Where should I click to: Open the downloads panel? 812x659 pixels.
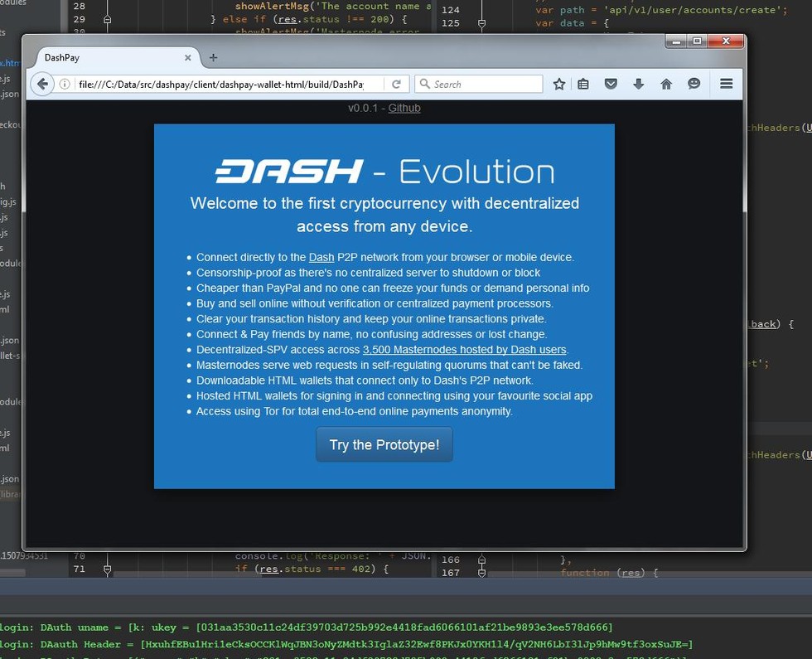639,84
